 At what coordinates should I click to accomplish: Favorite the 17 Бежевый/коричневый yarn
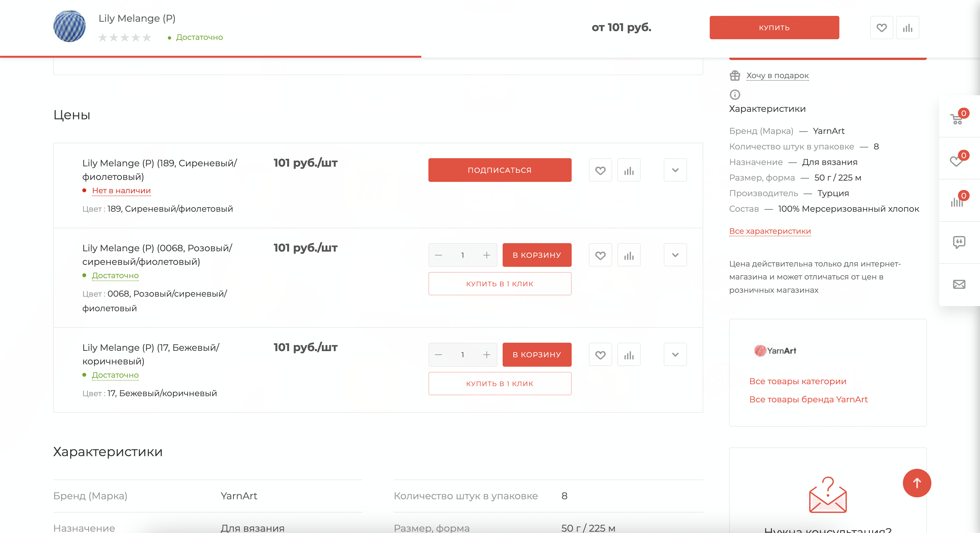tap(600, 354)
